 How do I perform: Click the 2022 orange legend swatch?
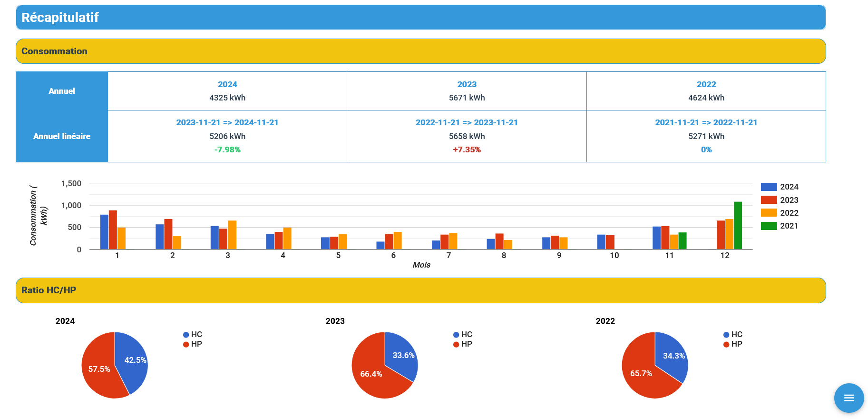(x=769, y=213)
